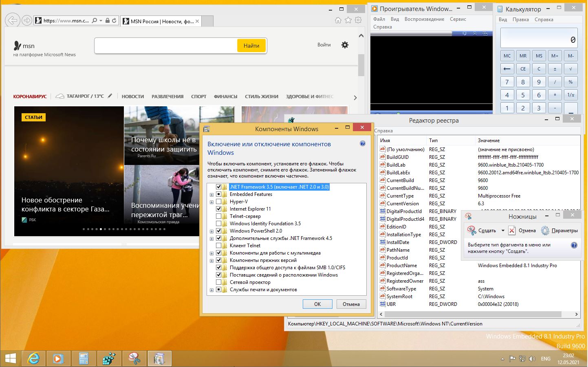588x367 pixels.
Task: Enable Сетевой проектор checkbox
Action: [x=218, y=282]
